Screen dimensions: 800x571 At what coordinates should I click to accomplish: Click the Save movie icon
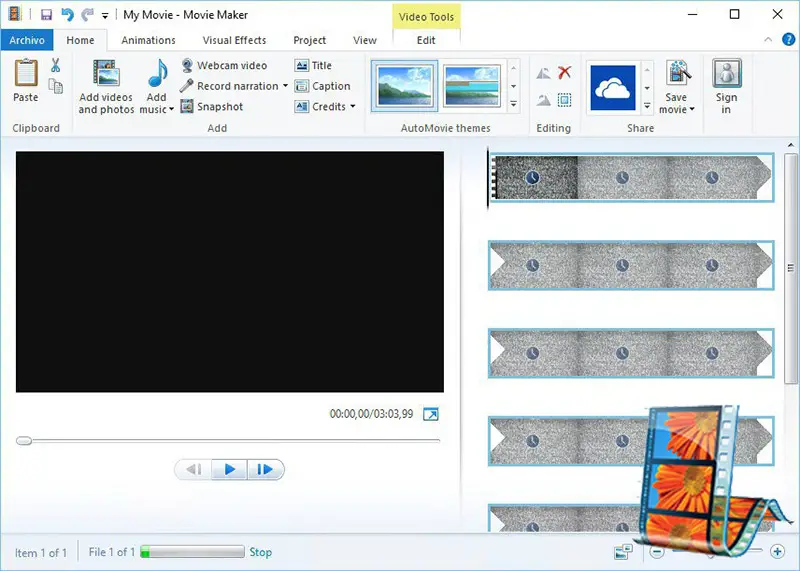(678, 73)
